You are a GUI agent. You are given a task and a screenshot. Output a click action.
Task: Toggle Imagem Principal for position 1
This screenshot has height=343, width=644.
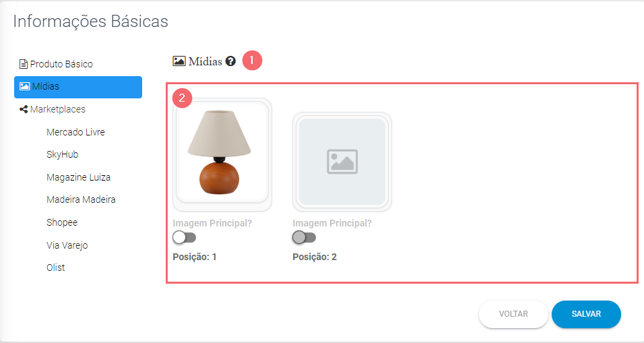(x=185, y=237)
